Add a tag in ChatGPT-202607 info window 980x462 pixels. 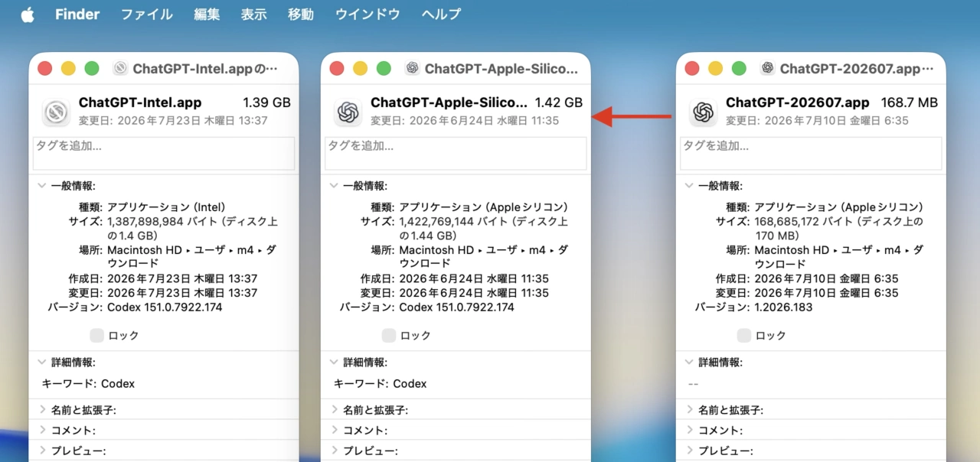[811, 154]
